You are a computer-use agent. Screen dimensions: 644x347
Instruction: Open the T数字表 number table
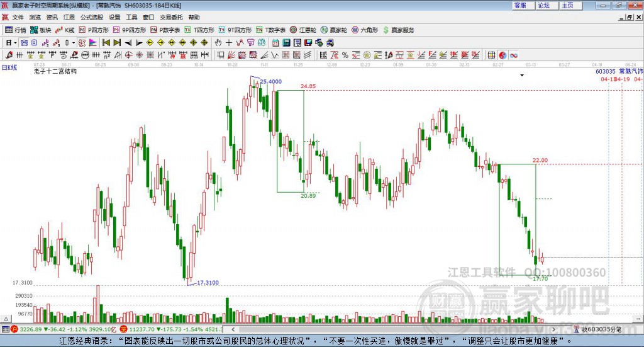point(270,30)
